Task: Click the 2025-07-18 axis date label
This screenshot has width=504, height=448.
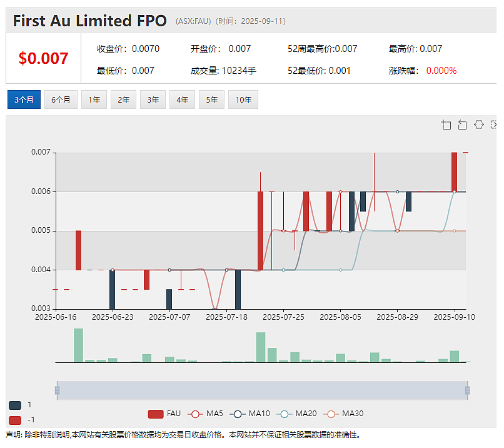Action: [x=226, y=317]
